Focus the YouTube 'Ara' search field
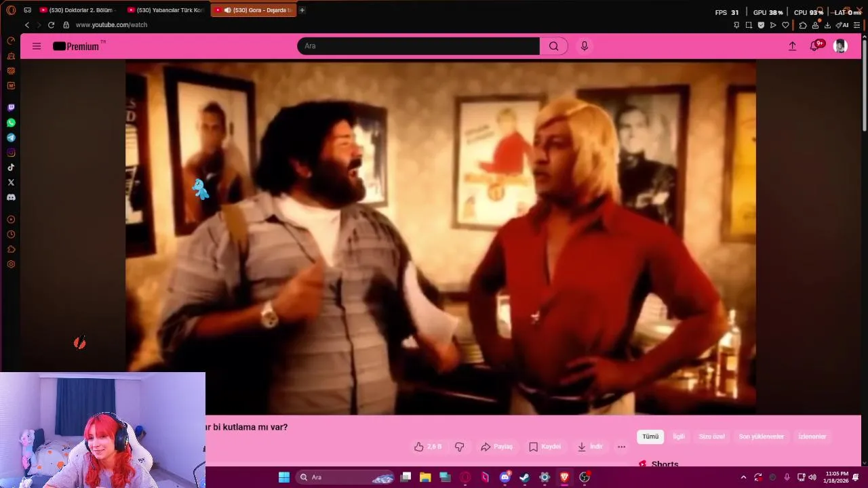Image resolution: width=868 pixels, height=488 pixels. point(418,46)
